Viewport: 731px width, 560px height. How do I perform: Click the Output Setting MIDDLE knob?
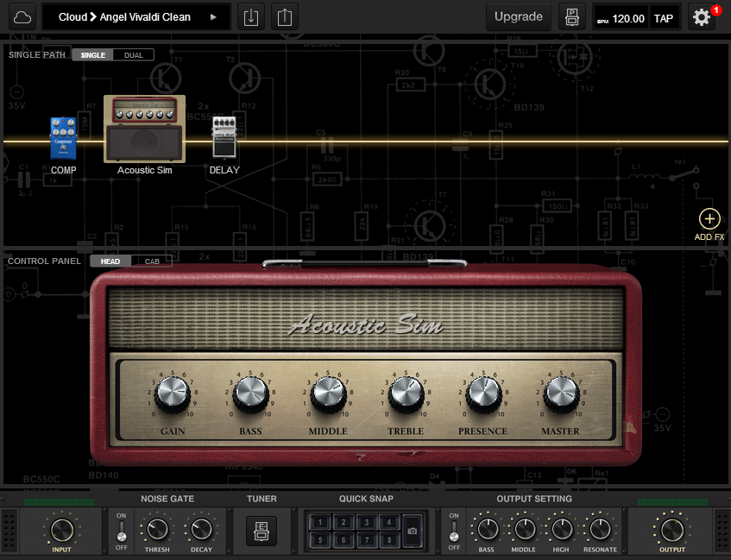tap(525, 530)
